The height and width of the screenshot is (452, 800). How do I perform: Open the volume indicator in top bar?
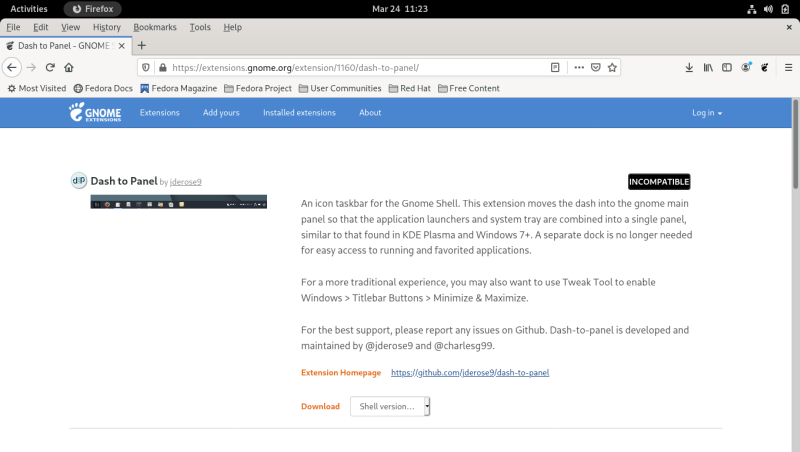pyautogui.click(x=768, y=9)
